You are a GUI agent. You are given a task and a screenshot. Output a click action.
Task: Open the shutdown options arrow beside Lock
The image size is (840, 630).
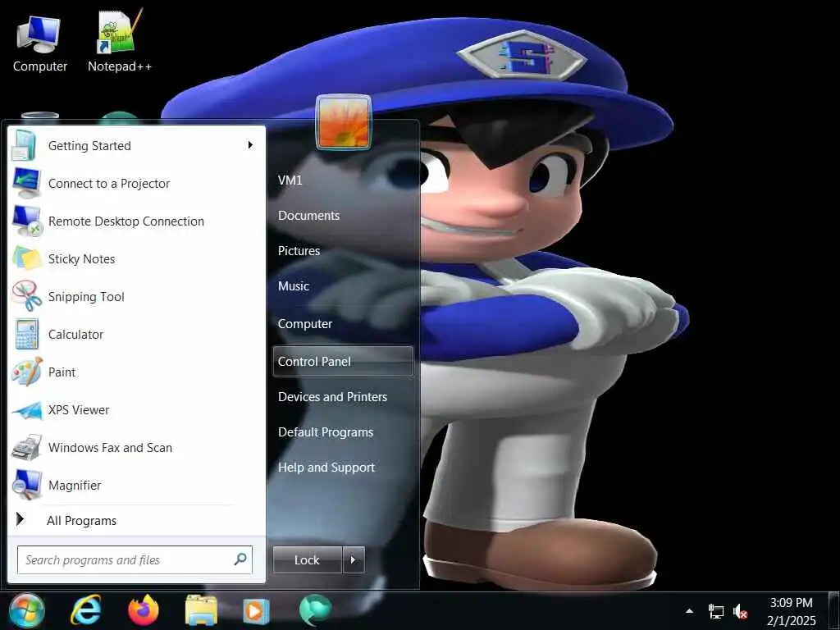click(353, 559)
